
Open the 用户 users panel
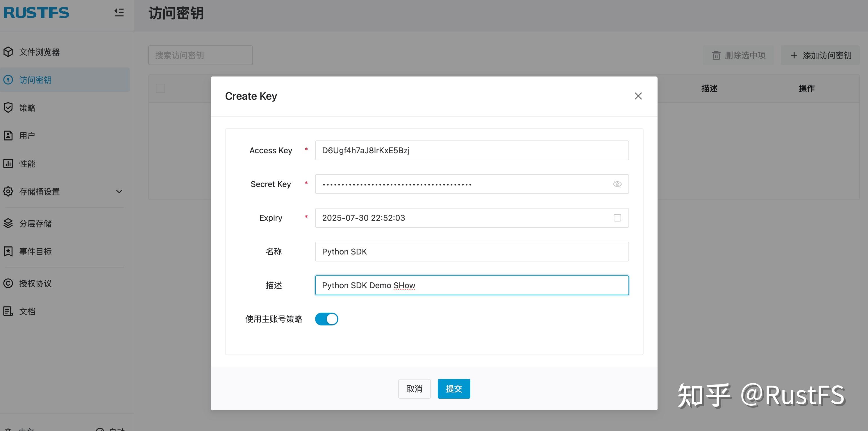pos(27,135)
